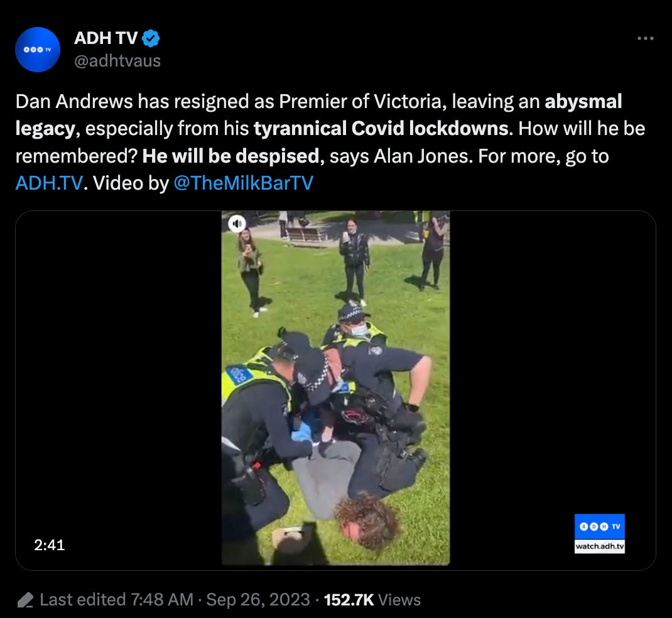672x618 pixels.
Task: Click the blue verified checkmark badge
Action: (x=151, y=38)
